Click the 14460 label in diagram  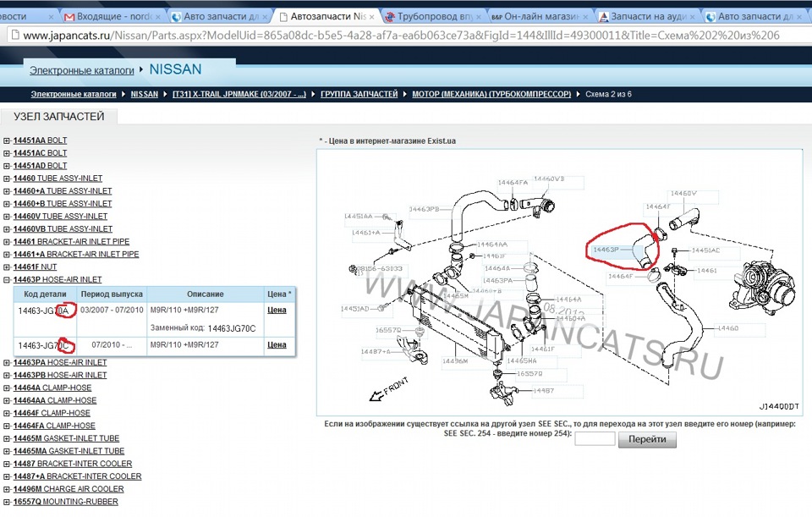(x=728, y=328)
